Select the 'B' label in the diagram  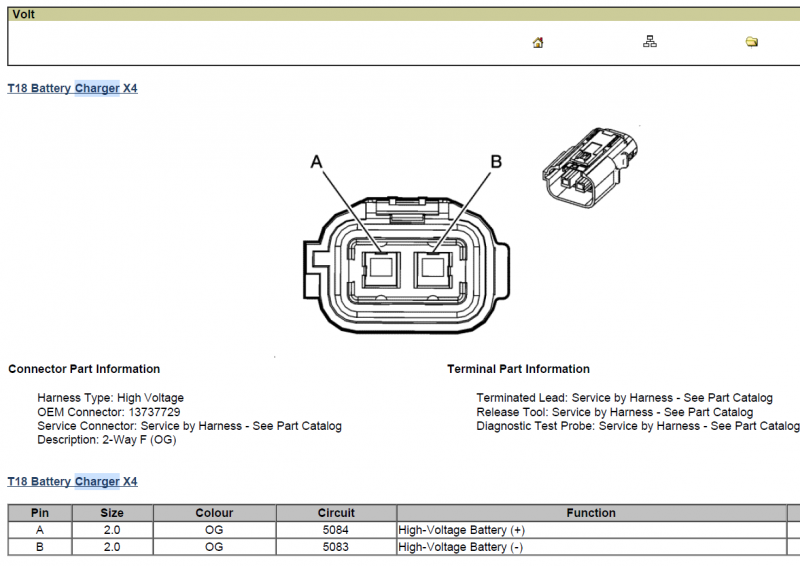tap(496, 162)
